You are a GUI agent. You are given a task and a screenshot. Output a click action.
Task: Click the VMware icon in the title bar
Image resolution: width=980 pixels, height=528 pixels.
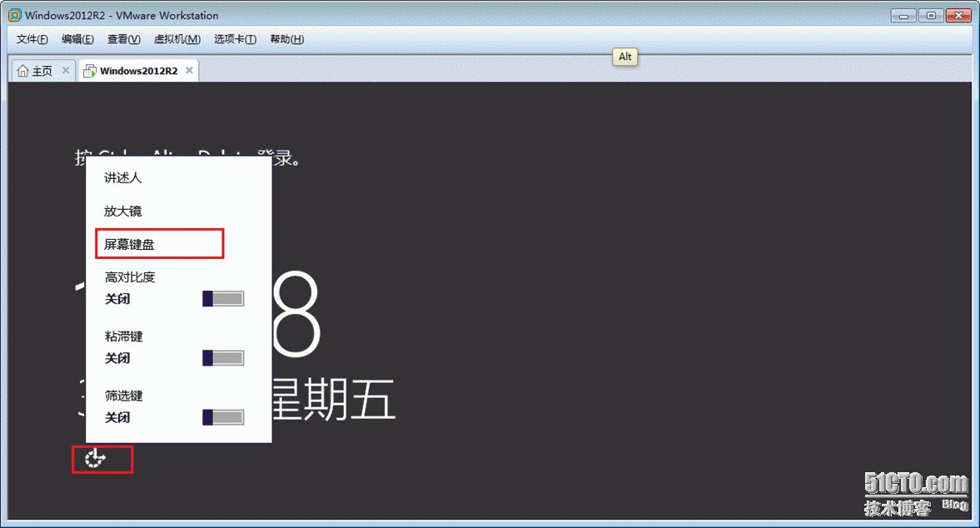(14, 15)
